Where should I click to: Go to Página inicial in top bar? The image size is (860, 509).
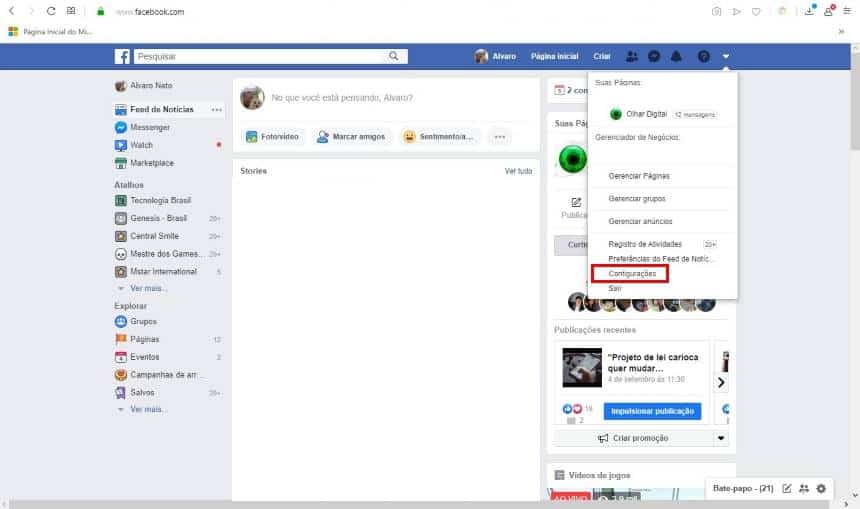[x=555, y=56]
